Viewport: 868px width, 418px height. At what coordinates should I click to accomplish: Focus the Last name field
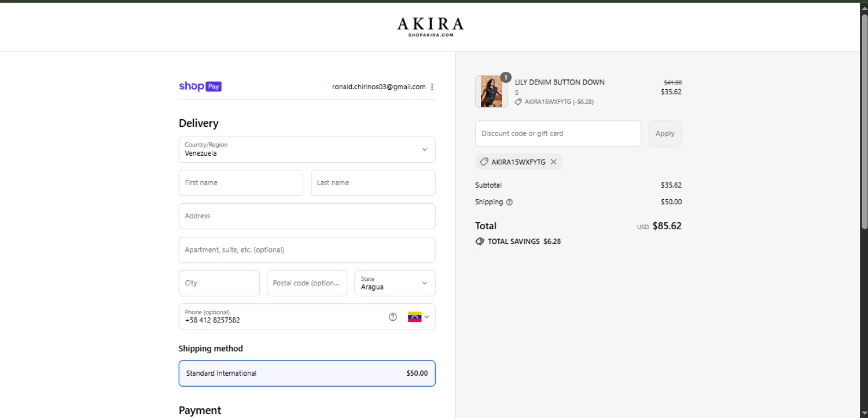click(x=373, y=183)
